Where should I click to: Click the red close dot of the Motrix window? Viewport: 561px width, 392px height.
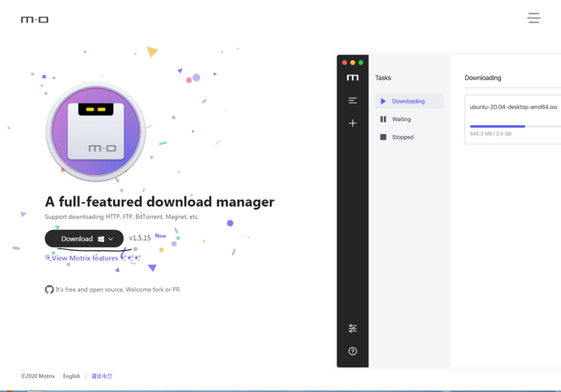tap(345, 63)
